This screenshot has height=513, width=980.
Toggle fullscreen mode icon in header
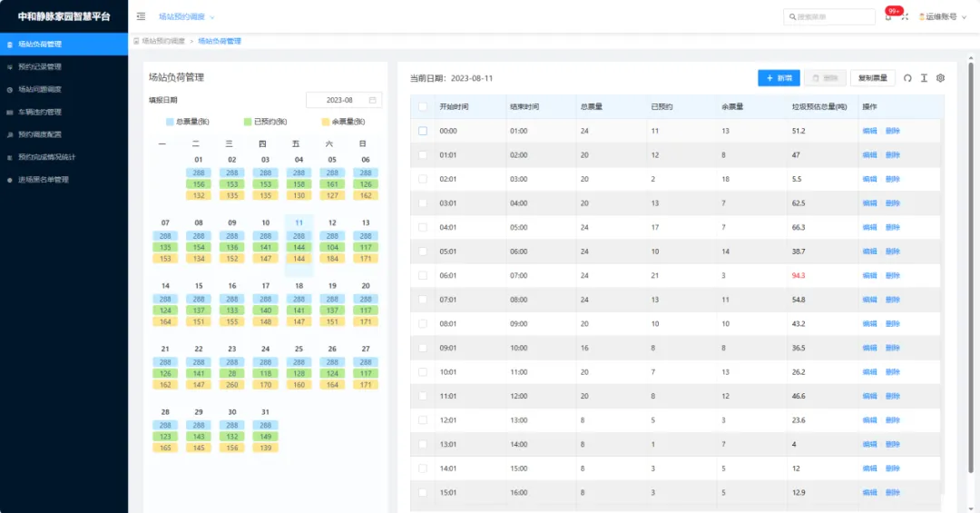tap(905, 17)
